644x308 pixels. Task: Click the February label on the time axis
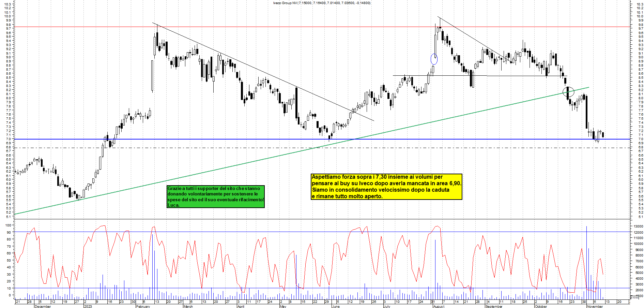143,306
